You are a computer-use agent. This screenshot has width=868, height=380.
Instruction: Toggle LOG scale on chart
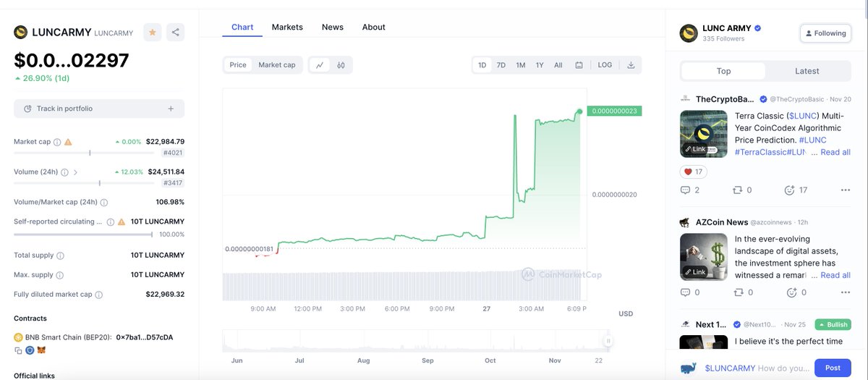605,65
